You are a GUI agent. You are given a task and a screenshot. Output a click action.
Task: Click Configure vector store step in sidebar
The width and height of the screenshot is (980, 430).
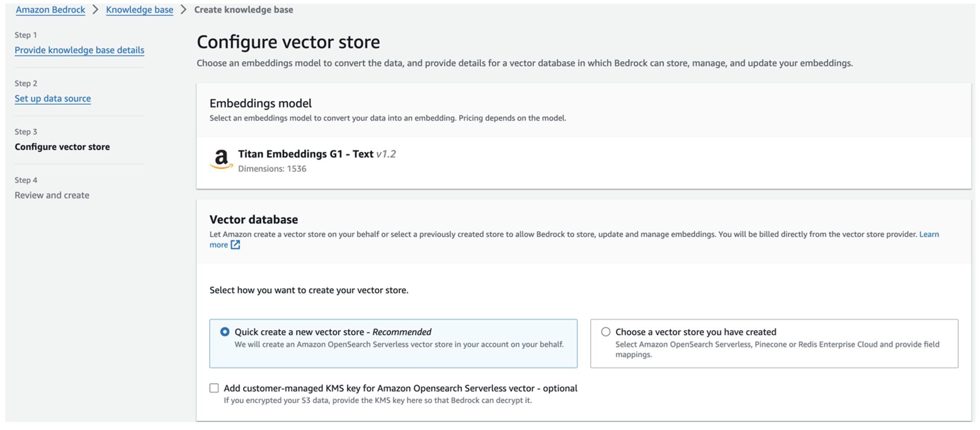pyautogui.click(x=62, y=147)
